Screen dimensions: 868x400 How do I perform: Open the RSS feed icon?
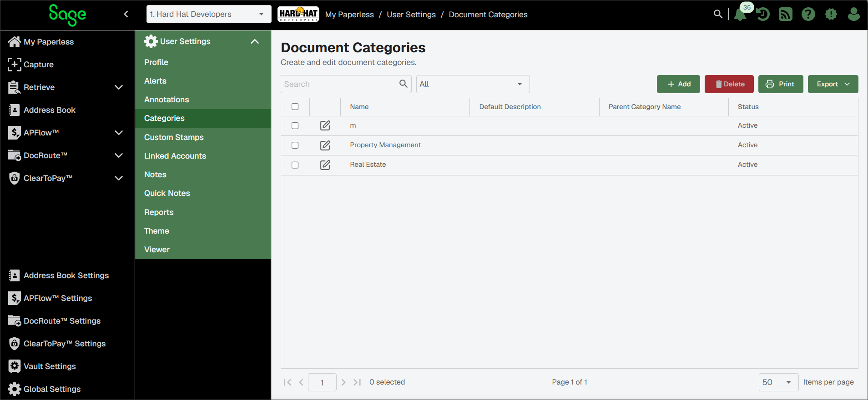(x=786, y=15)
